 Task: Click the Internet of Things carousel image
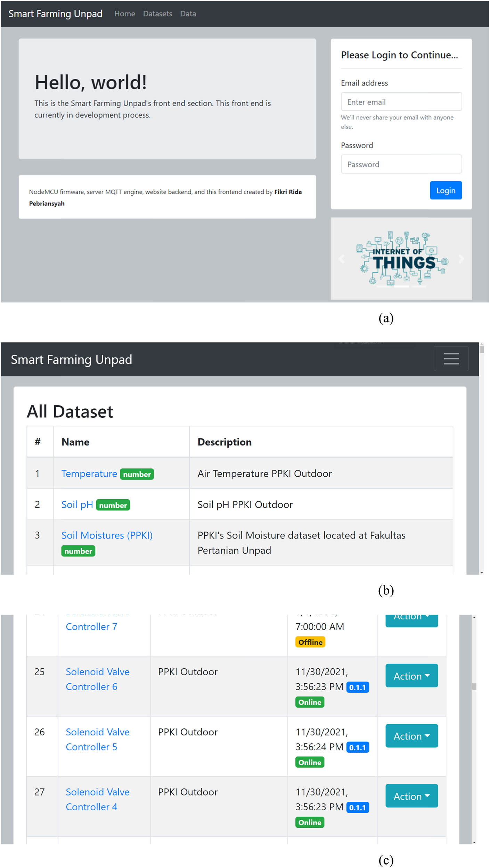402,259
